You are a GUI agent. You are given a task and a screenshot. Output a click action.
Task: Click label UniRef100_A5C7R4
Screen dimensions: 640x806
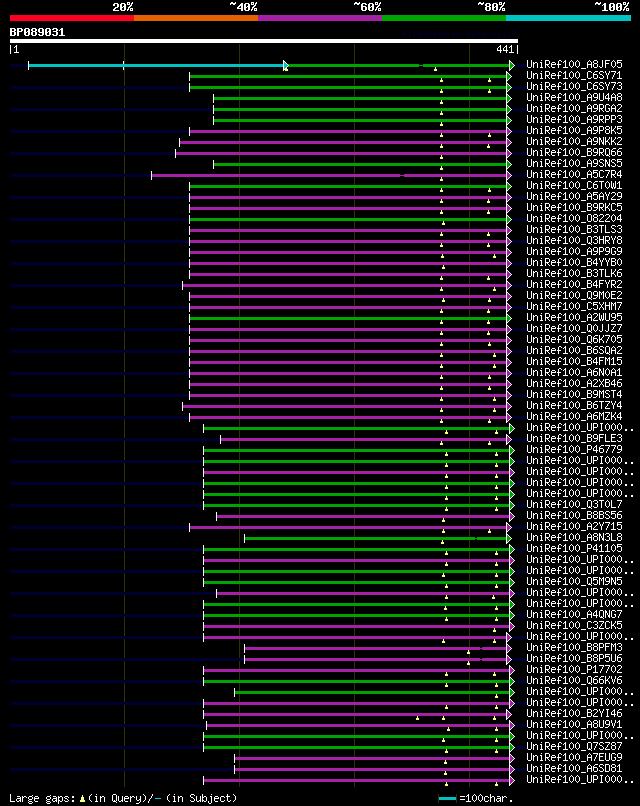pos(574,175)
